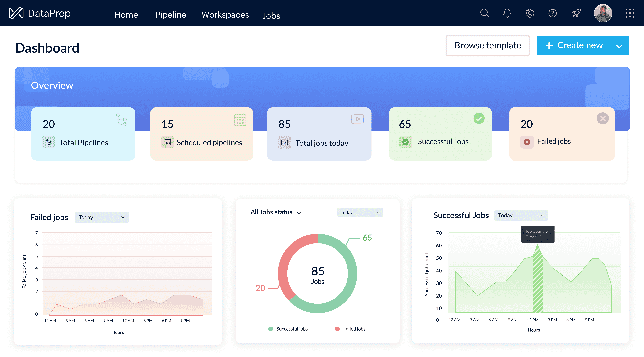Click the plus icon in Create new

pos(549,45)
